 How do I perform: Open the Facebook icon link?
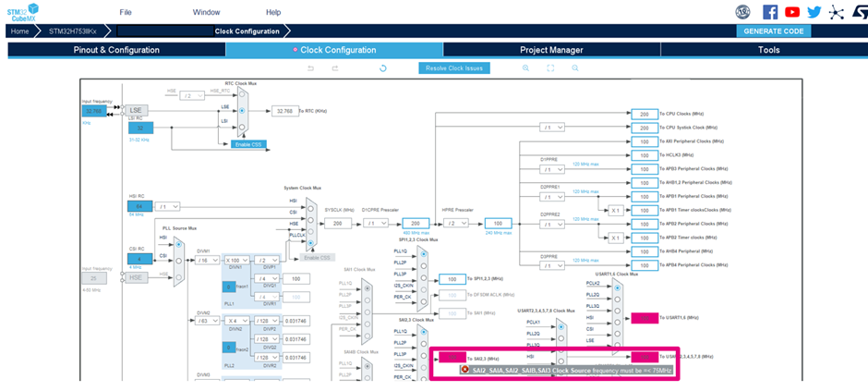pyautogui.click(x=769, y=12)
